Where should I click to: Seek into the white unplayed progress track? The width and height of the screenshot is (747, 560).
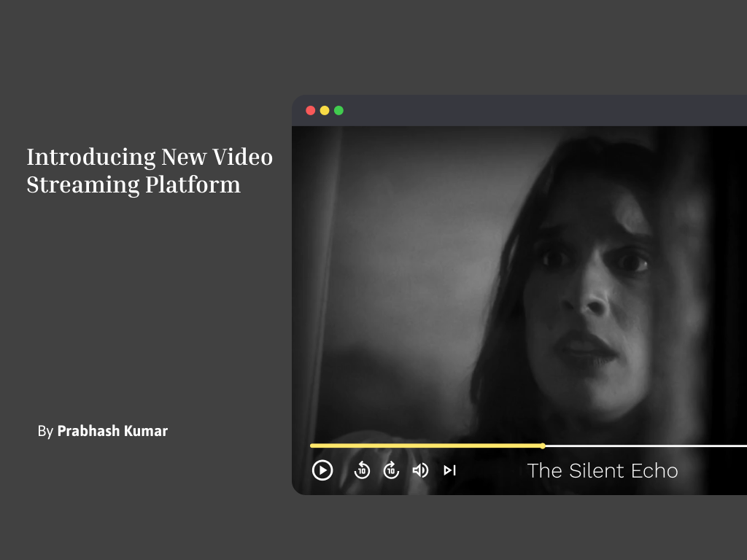click(642, 446)
